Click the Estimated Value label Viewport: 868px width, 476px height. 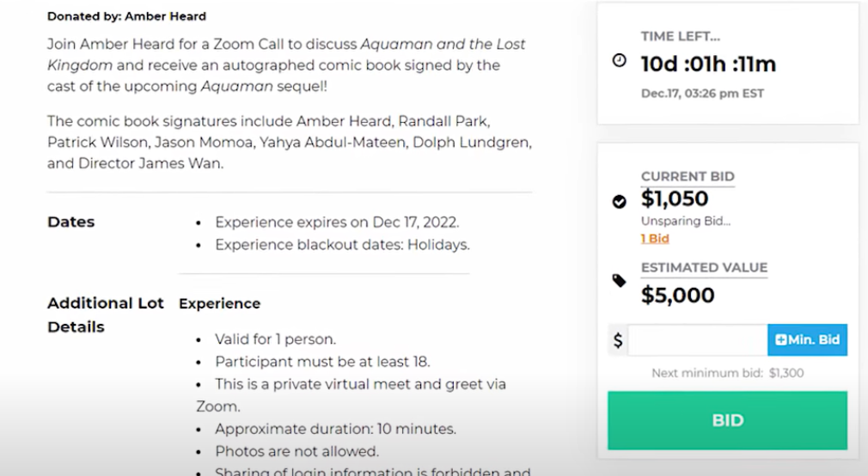tap(704, 267)
